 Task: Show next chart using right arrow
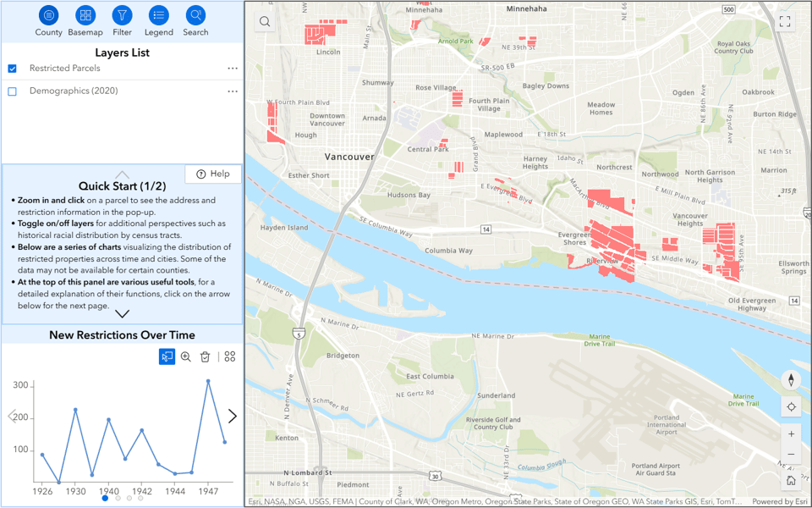pos(233,417)
